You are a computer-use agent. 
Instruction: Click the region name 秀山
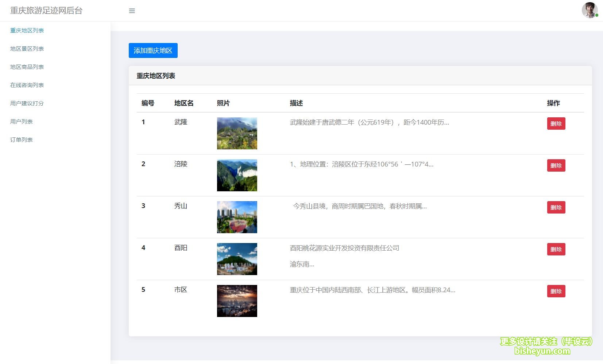pos(181,206)
